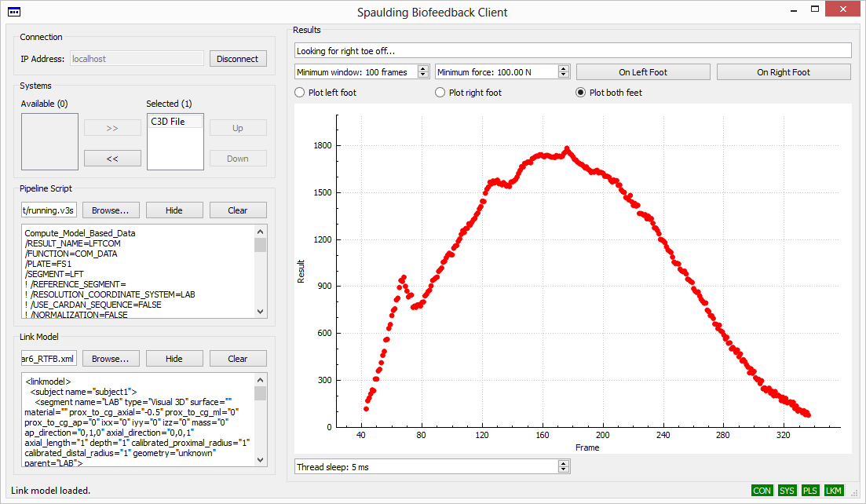Image resolution: width=866 pixels, height=504 pixels.
Task: Click the 'Looking for right toe off...' status field
Action: pos(572,51)
